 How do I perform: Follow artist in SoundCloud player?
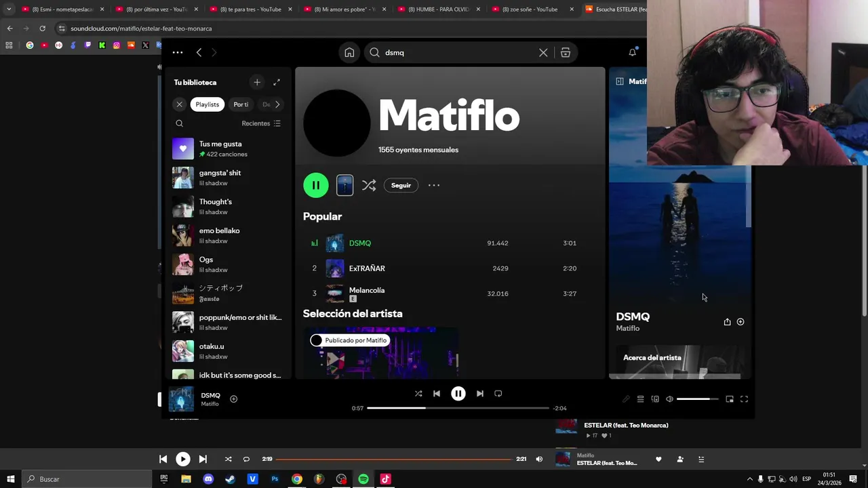680,459
